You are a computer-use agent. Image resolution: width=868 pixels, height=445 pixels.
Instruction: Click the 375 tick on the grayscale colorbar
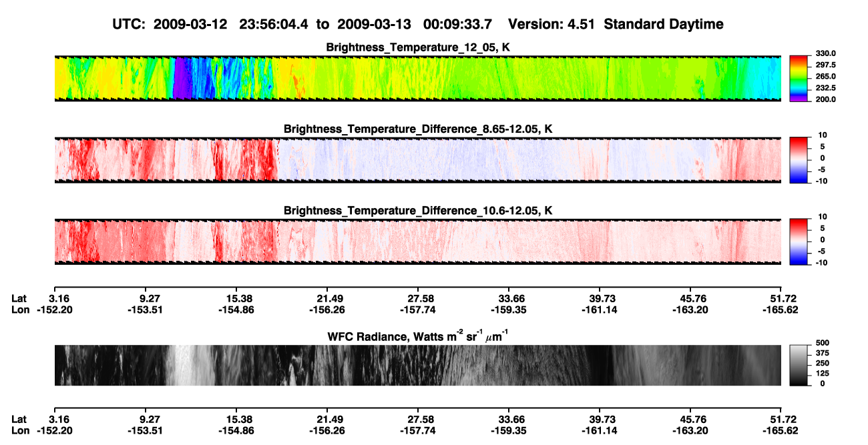(823, 352)
